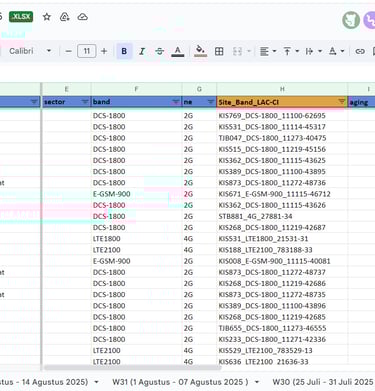Select the aging header cell

(x=362, y=102)
